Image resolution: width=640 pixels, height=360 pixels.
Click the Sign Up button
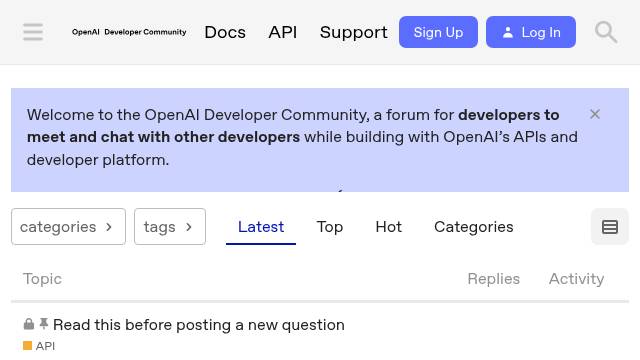pos(438,32)
